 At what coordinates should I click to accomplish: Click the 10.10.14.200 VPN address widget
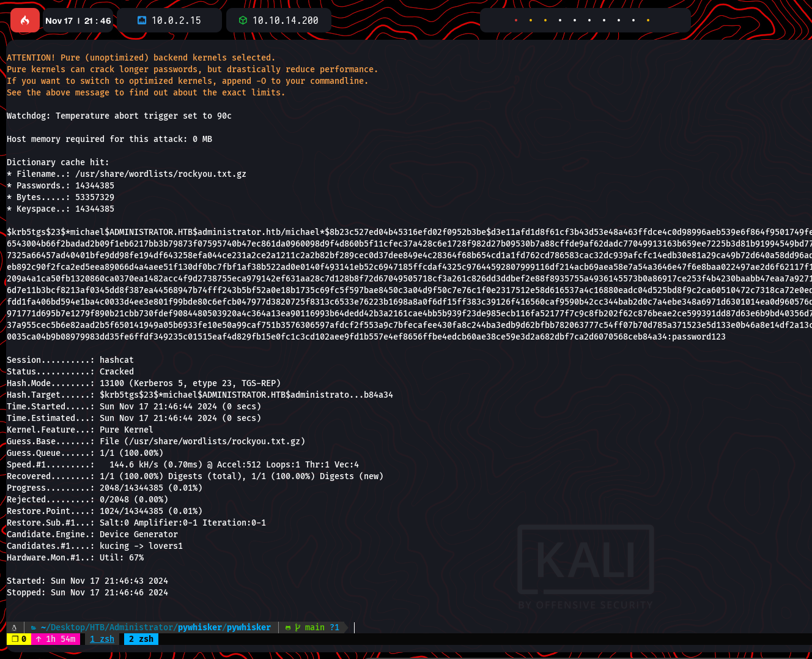[x=285, y=20]
